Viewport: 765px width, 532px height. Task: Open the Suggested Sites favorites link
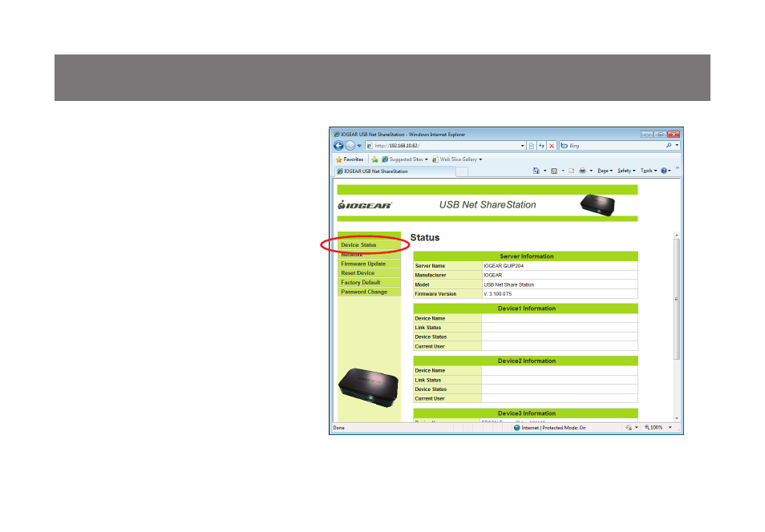point(404,159)
